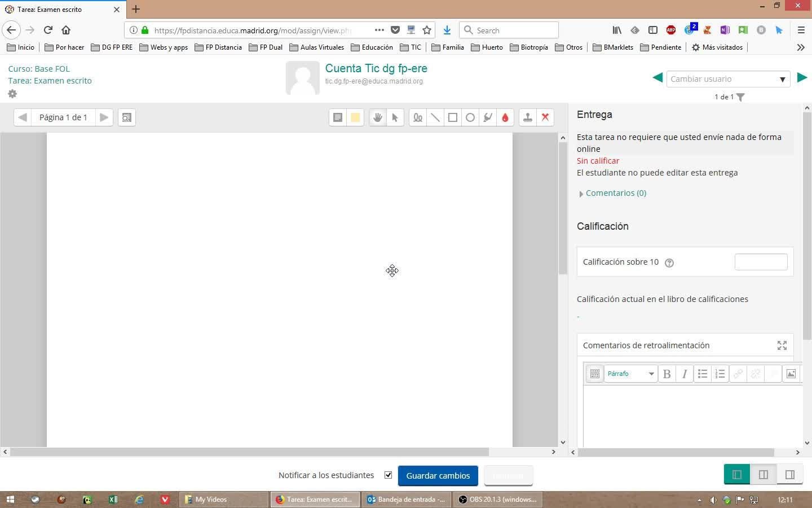Uncheck Notificar a los estudiantes checkbox

pos(388,475)
